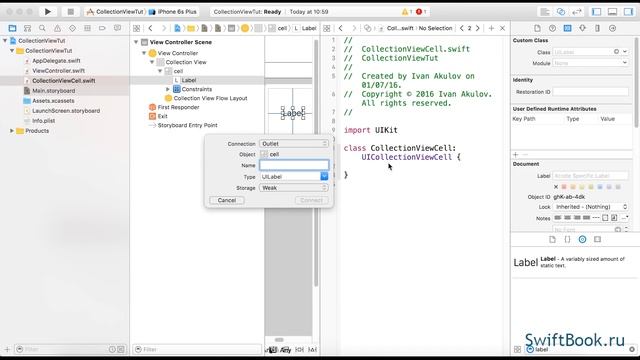Click the iPhone 6s Plus device selector

(x=173, y=12)
